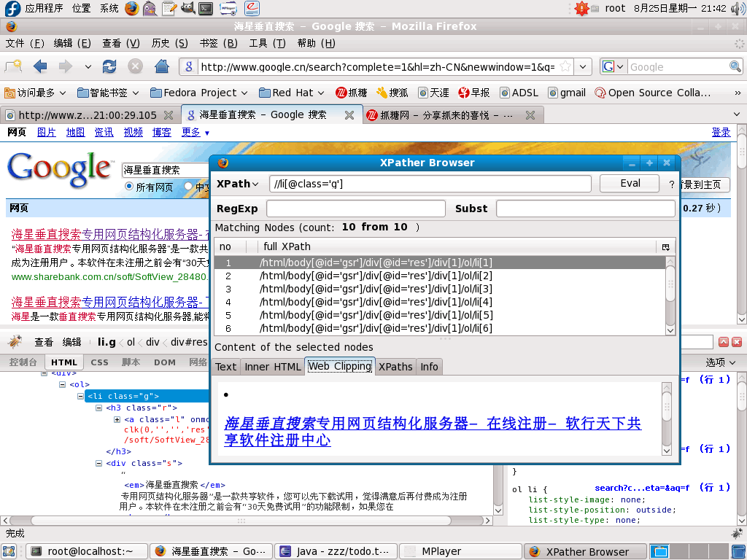Screen dimensions: 747x560
Task: Open the Info tab in XPather
Action: (x=429, y=367)
